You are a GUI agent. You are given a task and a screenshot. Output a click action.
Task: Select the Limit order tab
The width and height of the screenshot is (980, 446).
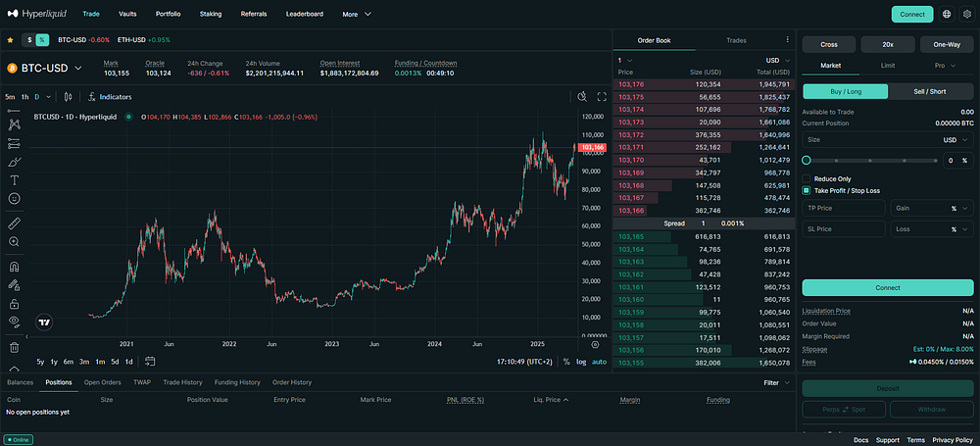pos(888,65)
